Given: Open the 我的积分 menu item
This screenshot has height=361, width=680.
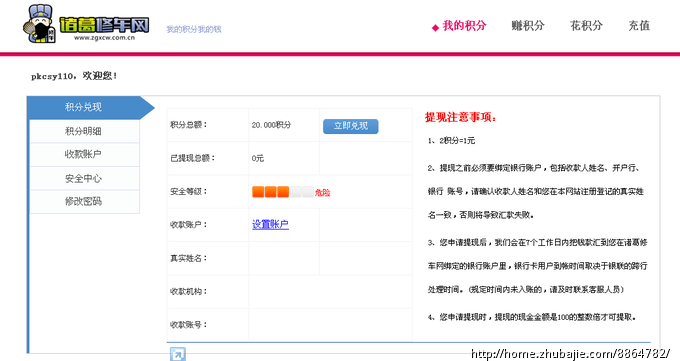Looking at the screenshot, I should (x=464, y=26).
